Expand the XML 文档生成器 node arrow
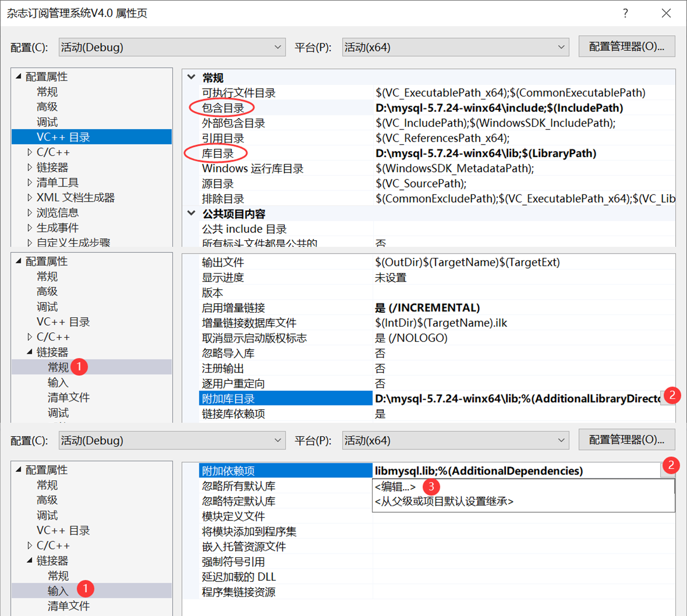687x616 pixels. pos(30,197)
